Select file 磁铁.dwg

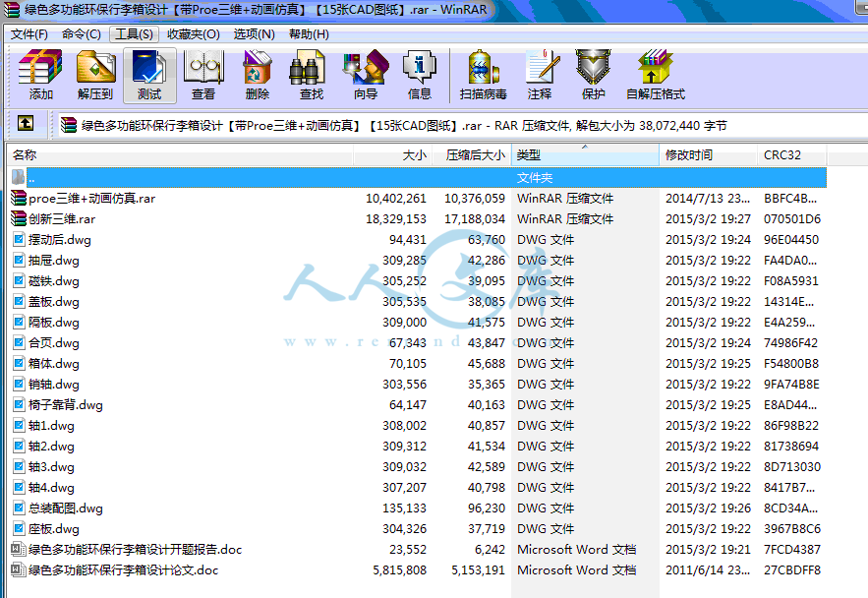click(54, 280)
